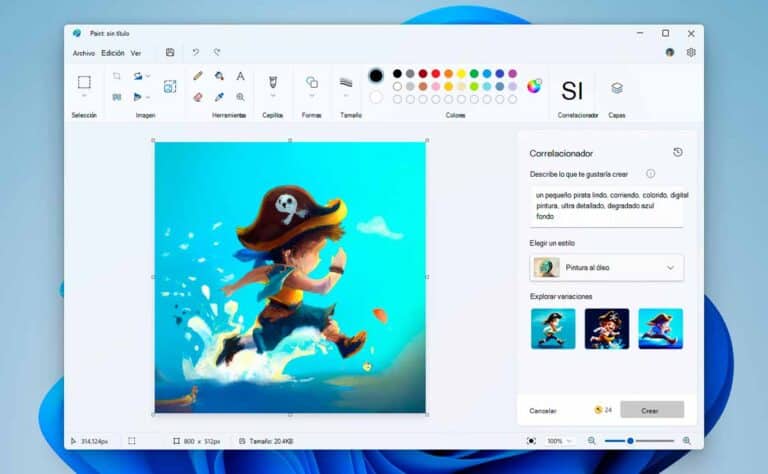Click the Save icon
The height and width of the screenshot is (474, 768).
tap(170, 52)
